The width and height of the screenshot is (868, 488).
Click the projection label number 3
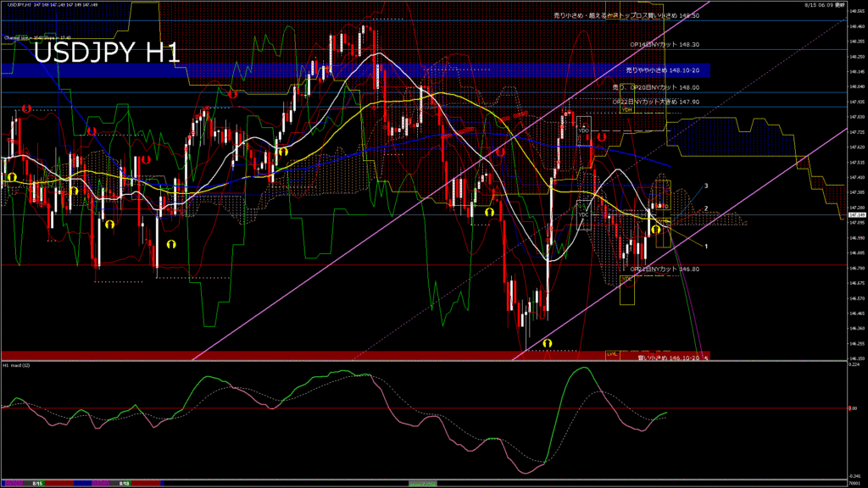(x=707, y=185)
